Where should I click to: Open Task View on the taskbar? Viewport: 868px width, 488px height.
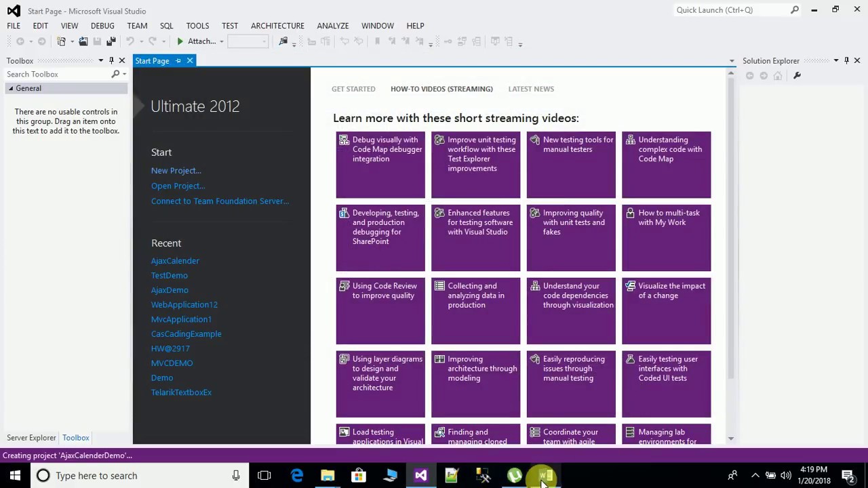(264, 476)
